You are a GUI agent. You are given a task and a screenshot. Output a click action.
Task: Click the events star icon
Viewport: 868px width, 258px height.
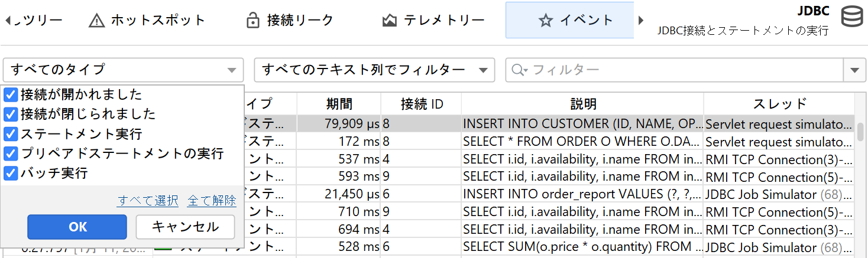point(545,21)
